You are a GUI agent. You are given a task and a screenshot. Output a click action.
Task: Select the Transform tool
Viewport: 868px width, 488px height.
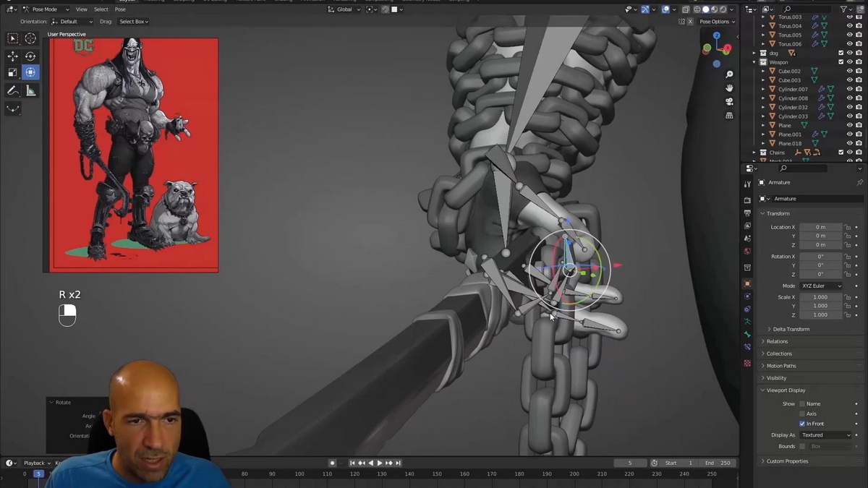pyautogui.click(x=30, y=72)
